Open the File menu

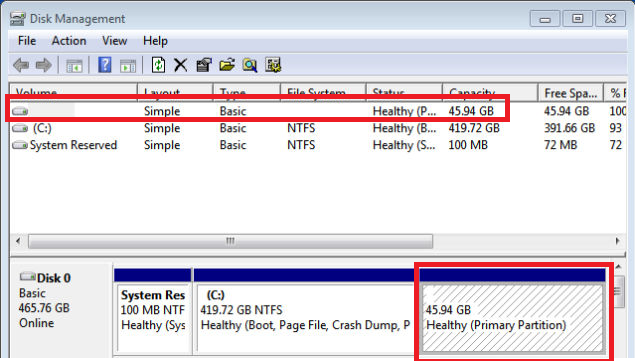click(27, 41)
